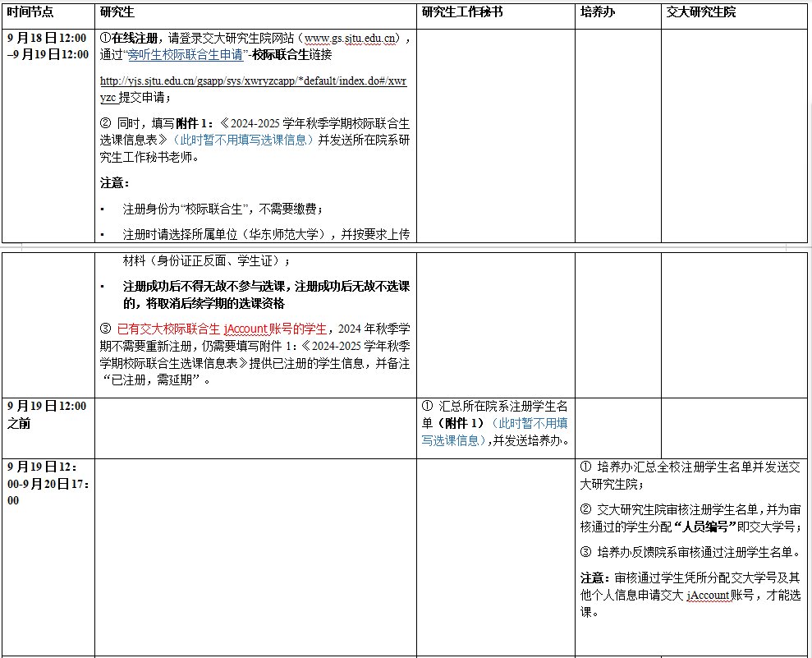Image resolution: width=812 pixels, height=658 pixels.
Task: Click the word jAccount in the 培养办 note
Action: [708, 596]
